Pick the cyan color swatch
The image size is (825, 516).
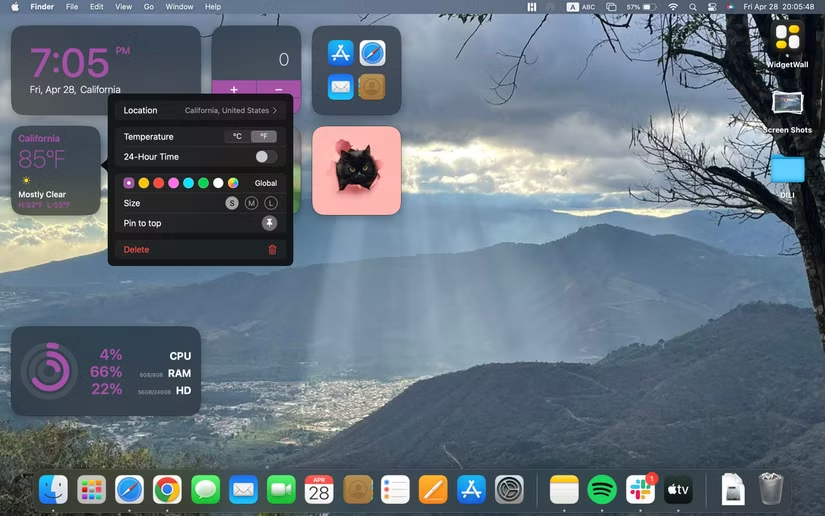click(188, 183)
